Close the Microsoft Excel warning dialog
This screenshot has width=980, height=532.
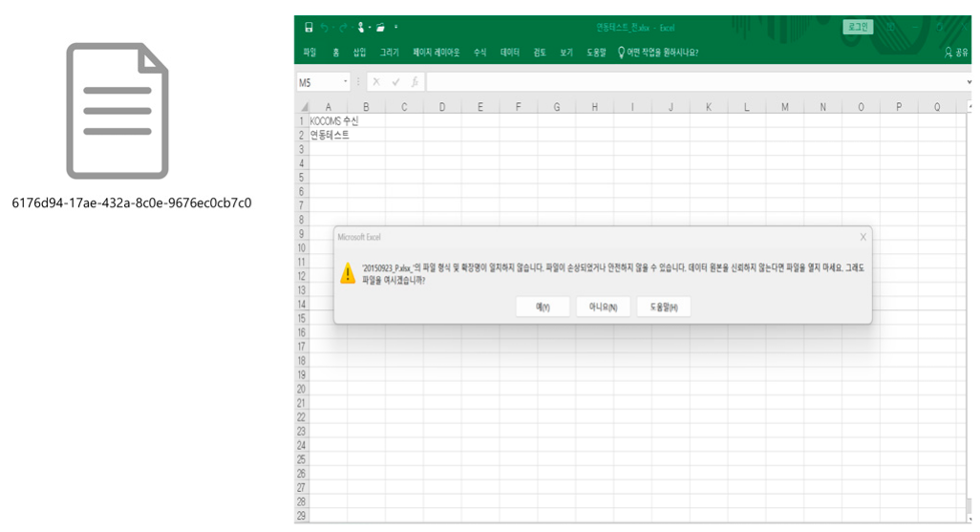pos(863,237)
